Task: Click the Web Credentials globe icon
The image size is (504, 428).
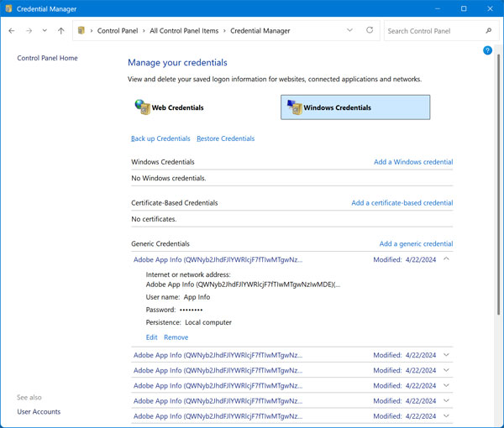Action: click(x=143, y=107)
